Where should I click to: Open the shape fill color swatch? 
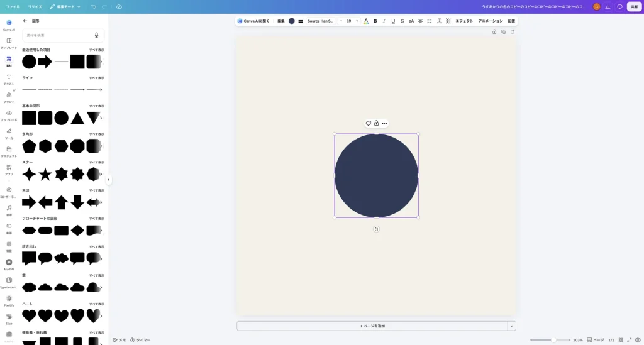point(292,21)
